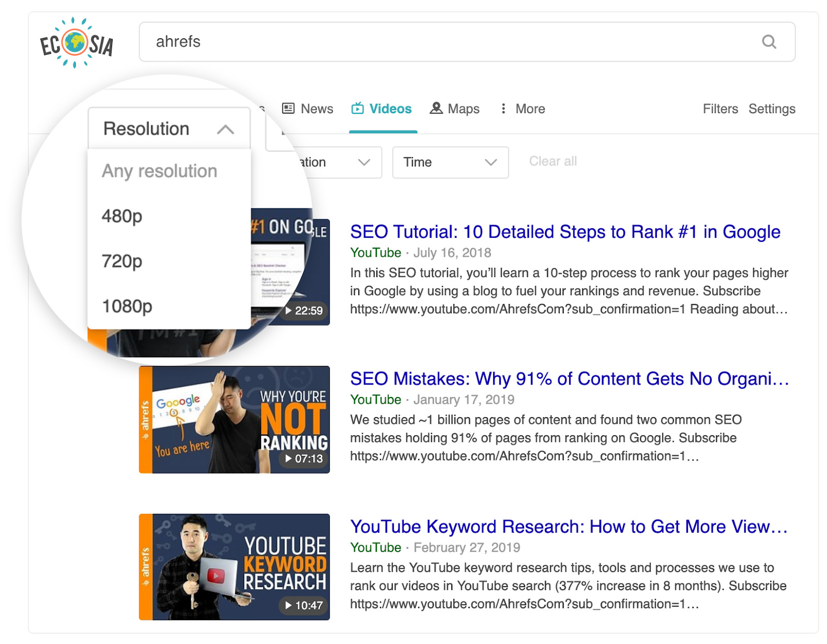The image size is (827, 644).
Task: Click the description starting 'We studied ~1 billion pages'
Action: coord(546,438)
